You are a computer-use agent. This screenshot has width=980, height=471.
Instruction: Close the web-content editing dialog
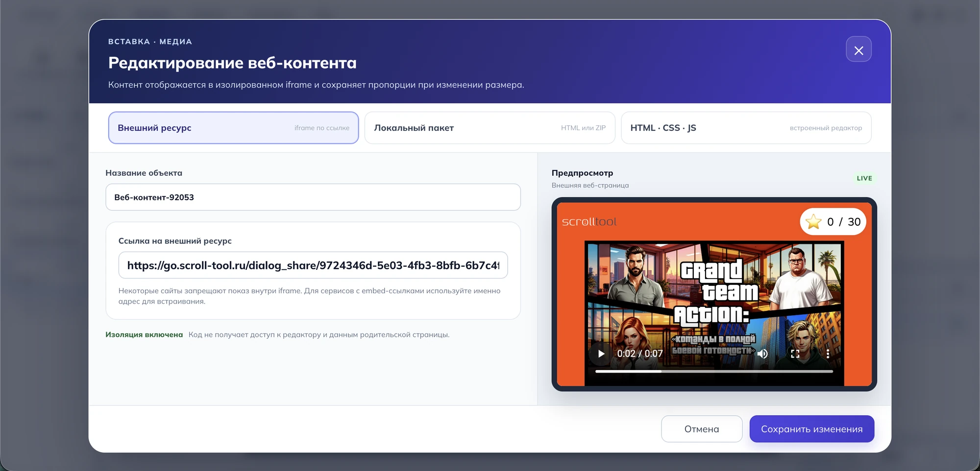pyautogui.click(x=858, y=49)
